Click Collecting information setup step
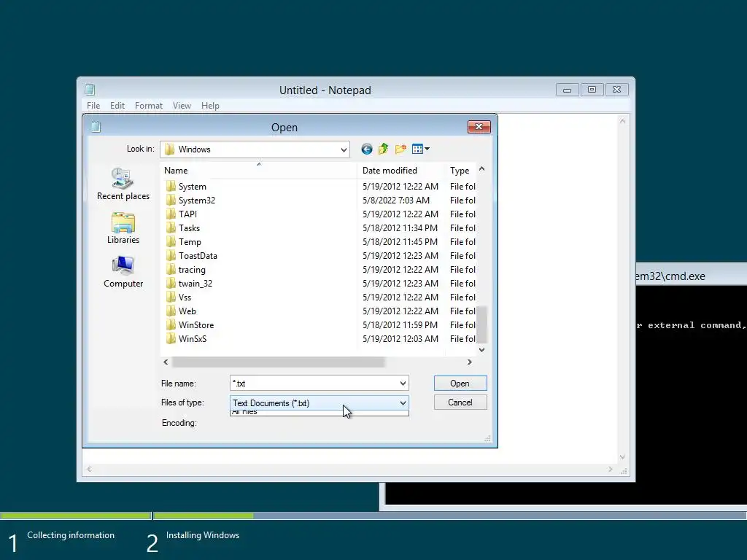 [71, 535]
